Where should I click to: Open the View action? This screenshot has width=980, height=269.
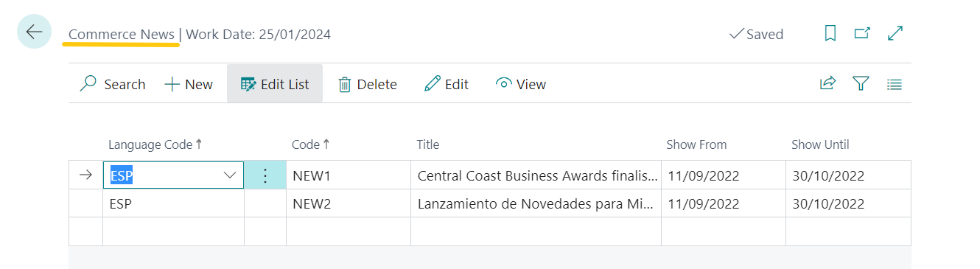click(x=521, y=84)
